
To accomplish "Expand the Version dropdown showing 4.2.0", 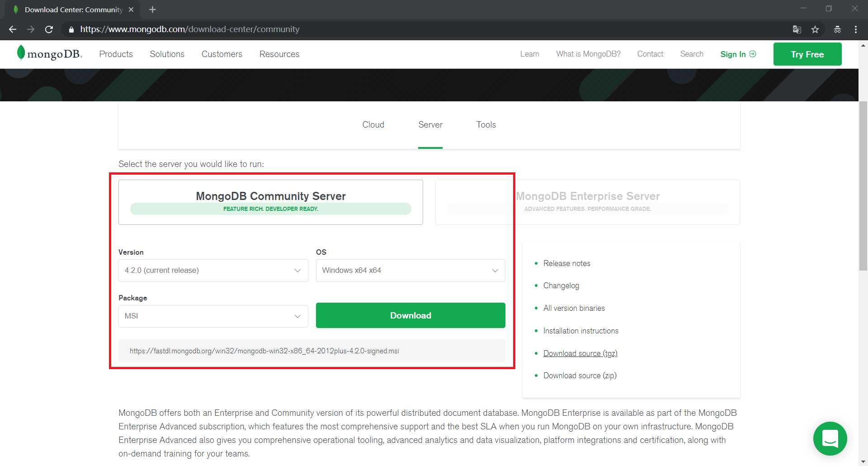I will coord(213,271).
